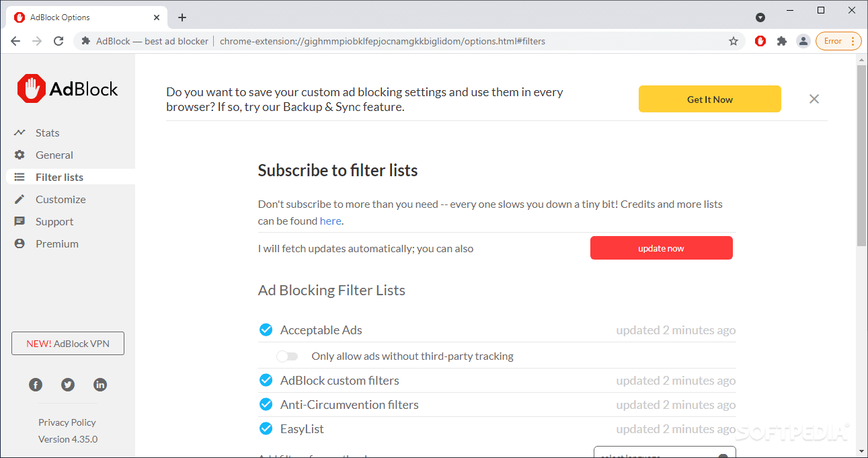The width and height of the screenshot is (868, 458).
Task: Open the Chrome extensions puzzle icon
Action: [x=781, y=41]
